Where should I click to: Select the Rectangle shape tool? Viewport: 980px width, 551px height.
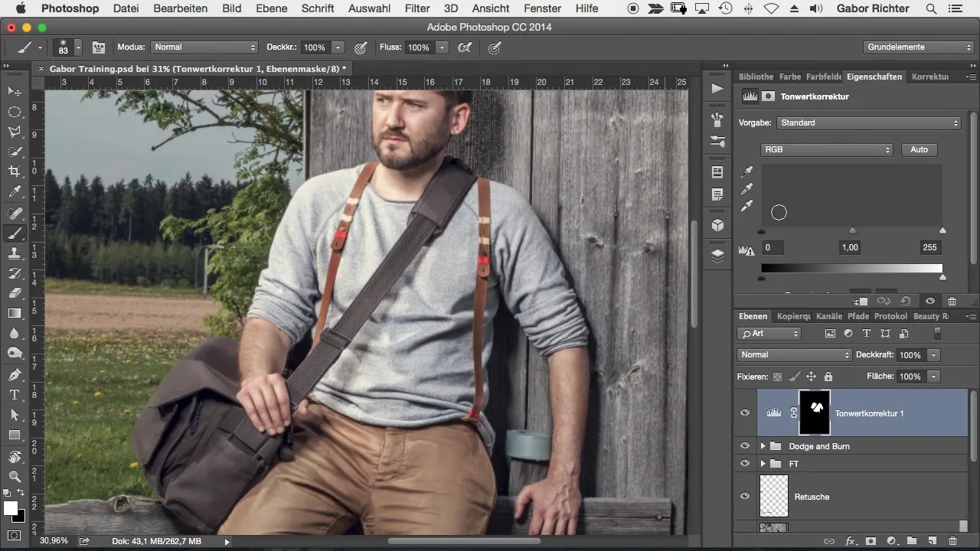(15, 435)
